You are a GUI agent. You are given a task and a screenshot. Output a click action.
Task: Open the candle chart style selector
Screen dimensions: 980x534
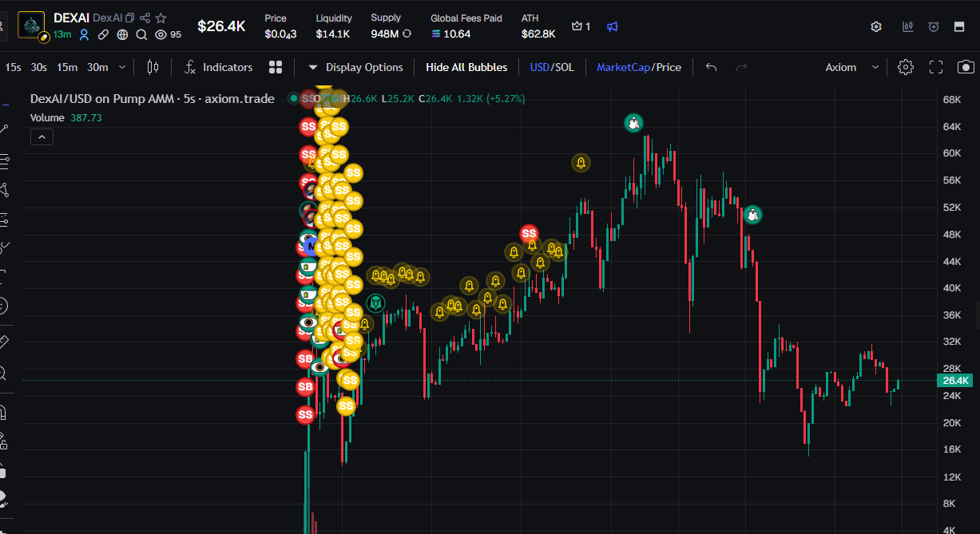tap(153, 67)
